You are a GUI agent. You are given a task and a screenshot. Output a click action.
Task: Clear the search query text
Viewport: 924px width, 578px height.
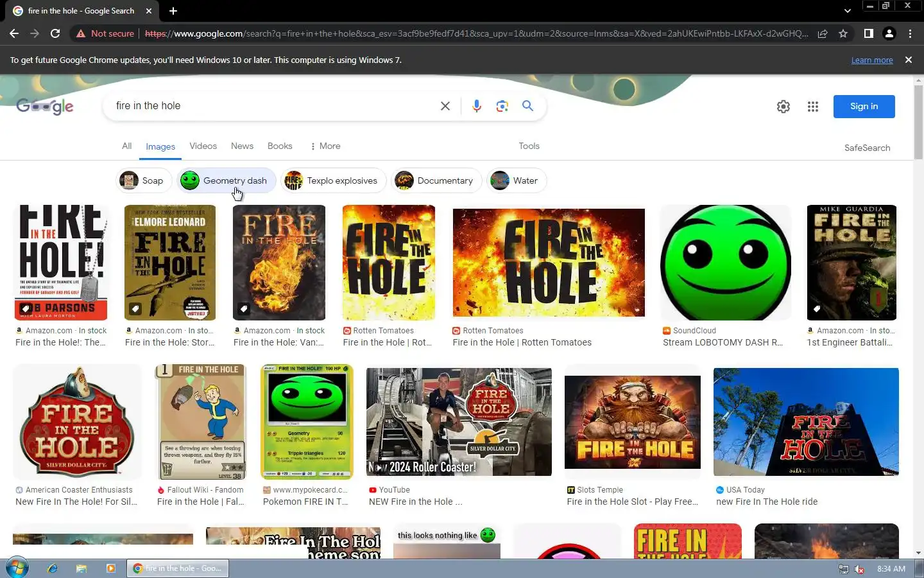click(x=445, y=106)
